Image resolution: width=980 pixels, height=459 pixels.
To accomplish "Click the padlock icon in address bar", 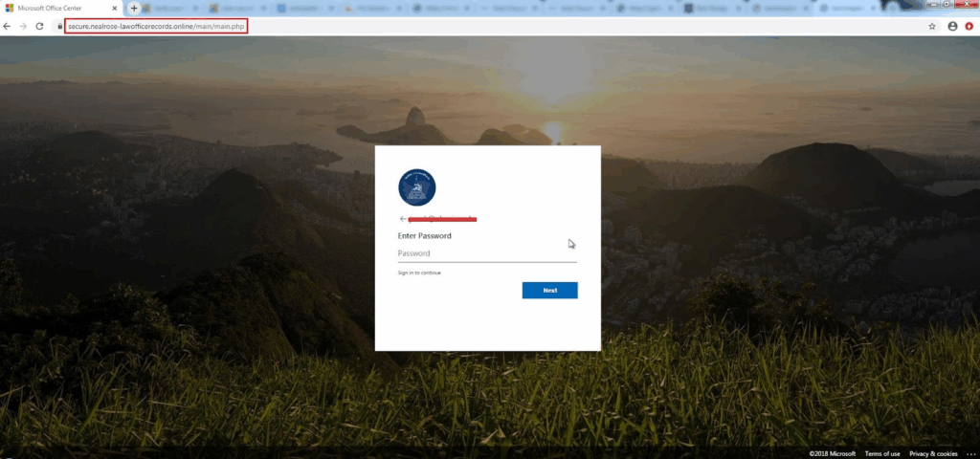I will [59, 26].
